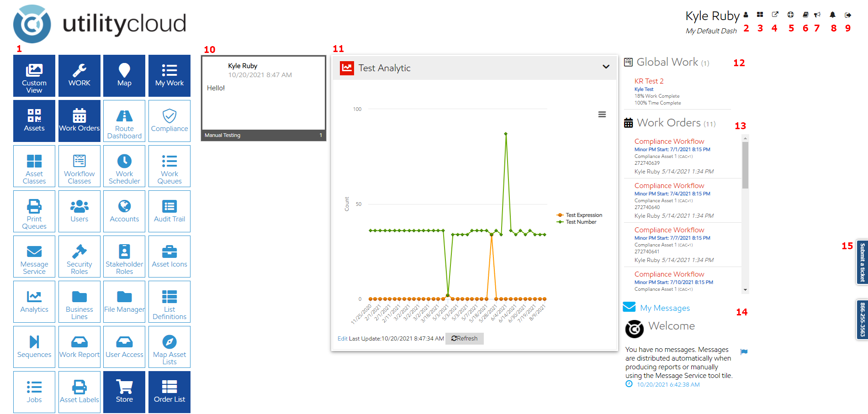Screen dimensions: 868x414
Task: Open the Work Orders tile
Action: point(79,121)
